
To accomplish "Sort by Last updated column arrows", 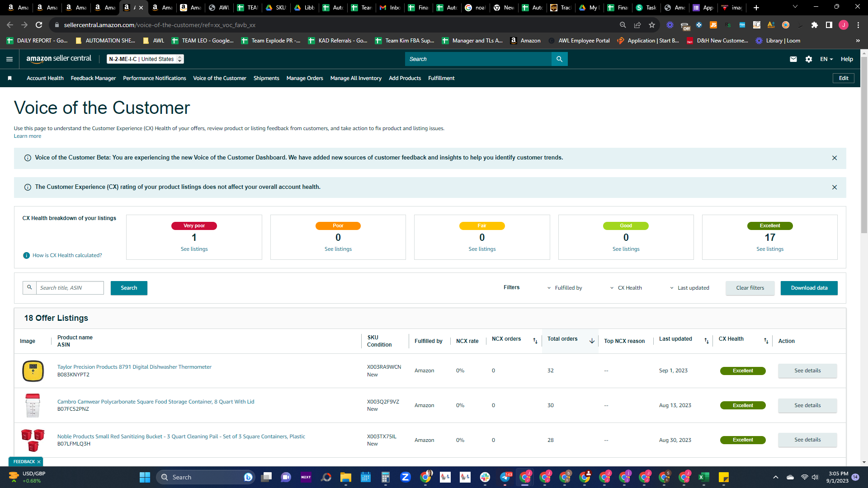I will 707,341.
